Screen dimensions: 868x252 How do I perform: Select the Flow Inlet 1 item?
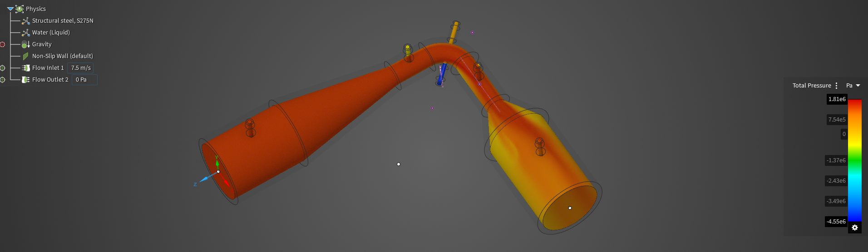tap(48, 68)
